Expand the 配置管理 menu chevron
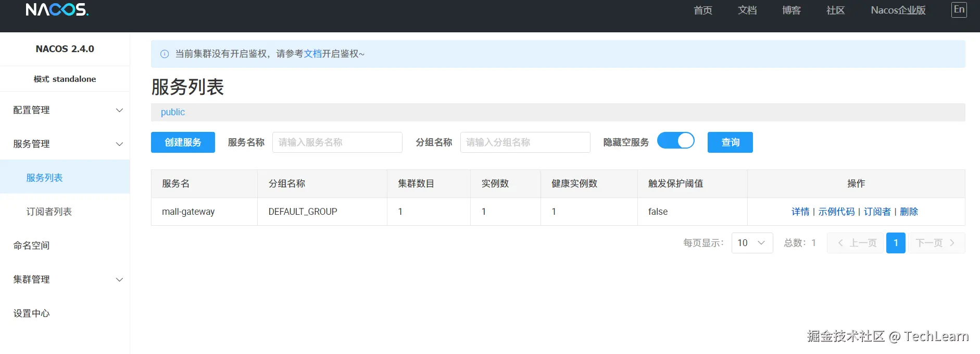Screen dimensions: 980x354 (119, 110)
